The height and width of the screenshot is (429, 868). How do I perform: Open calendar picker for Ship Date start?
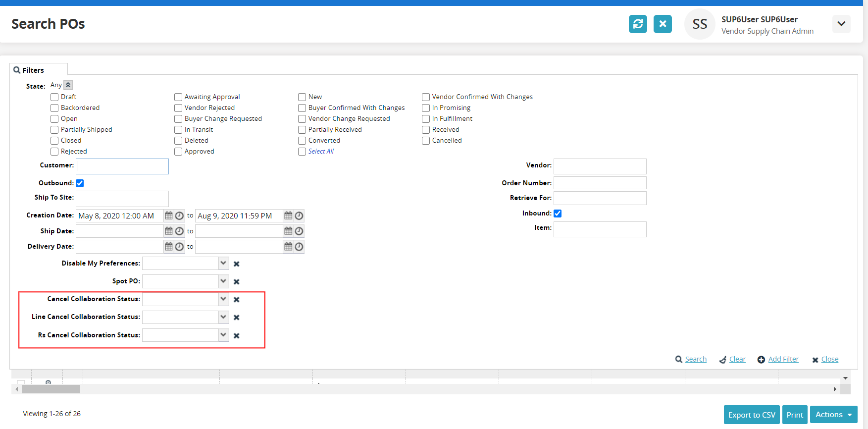pos(169,231)
